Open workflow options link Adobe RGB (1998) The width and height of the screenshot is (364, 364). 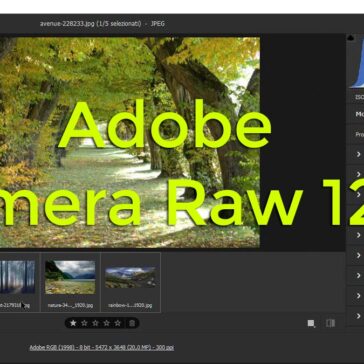[x=101, y=347]
